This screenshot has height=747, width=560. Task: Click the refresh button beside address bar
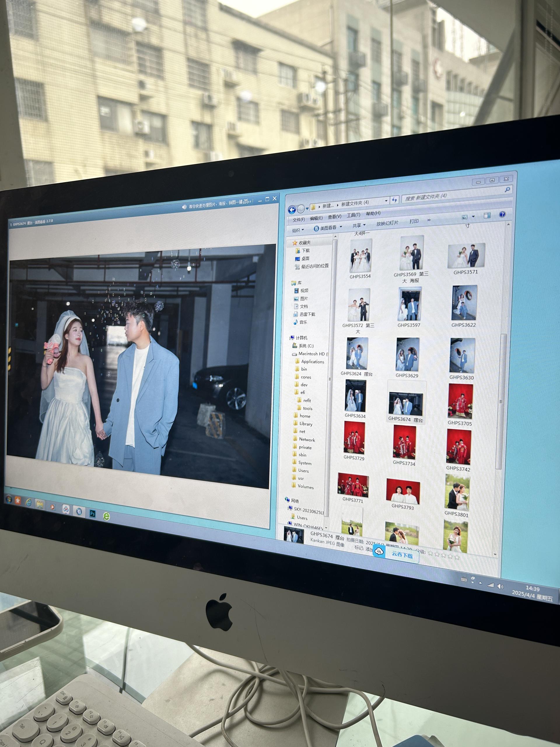394,200
